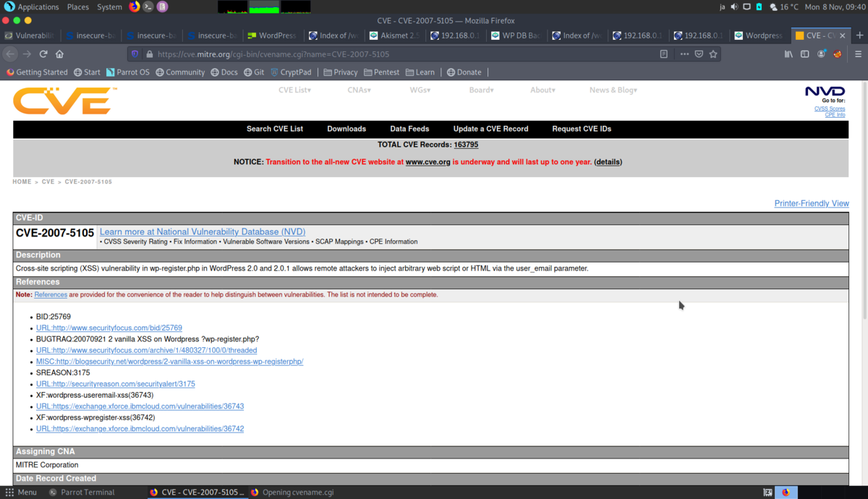
Task: Open Printer-Friendly View link
Action: tap(812, 203)
